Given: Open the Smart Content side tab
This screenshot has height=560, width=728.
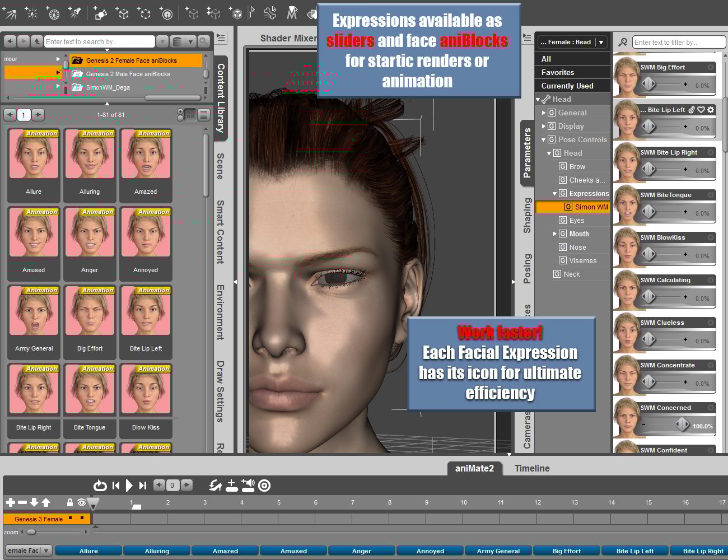Looking at the screenshot, I should click(221, 232).
